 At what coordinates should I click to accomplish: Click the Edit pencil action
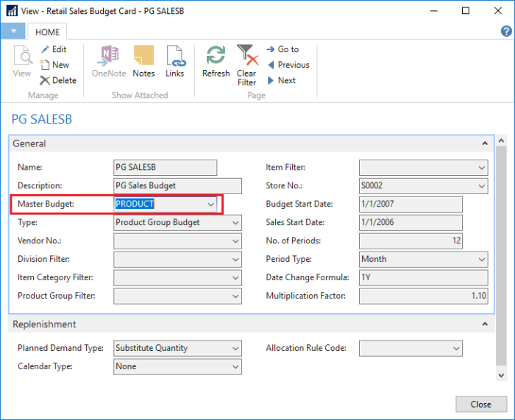point(54,49)
